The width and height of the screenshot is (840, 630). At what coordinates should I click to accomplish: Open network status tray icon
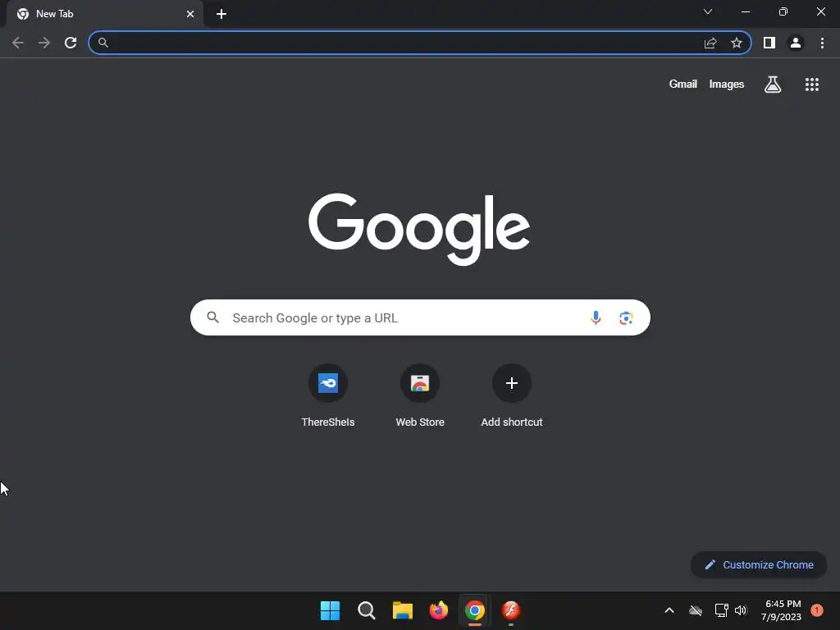click(x=721, y=610)
